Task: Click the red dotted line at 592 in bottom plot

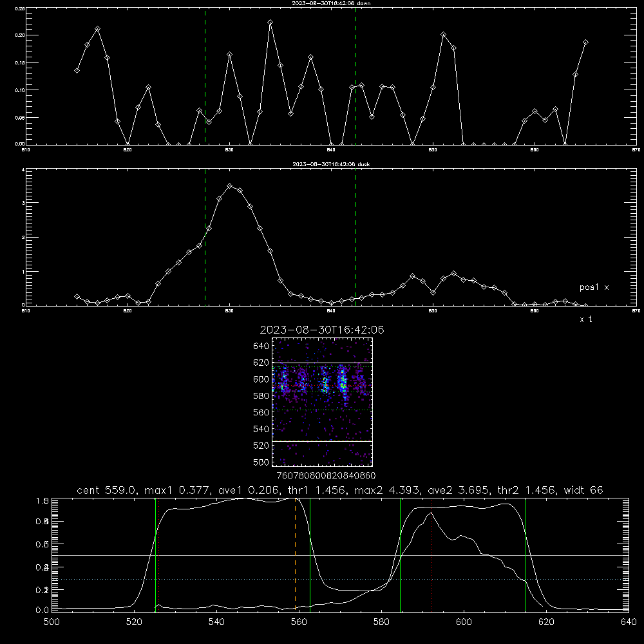Action: click(431, 554)
